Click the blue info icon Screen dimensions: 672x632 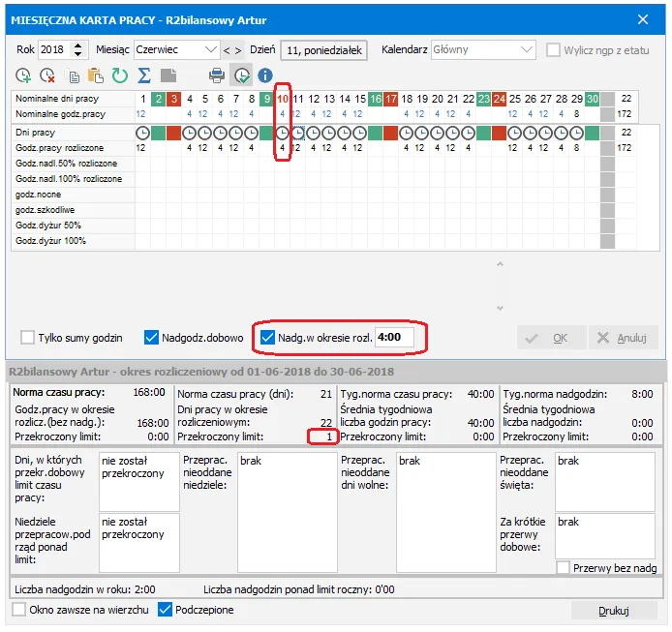[x=264, y=75]
